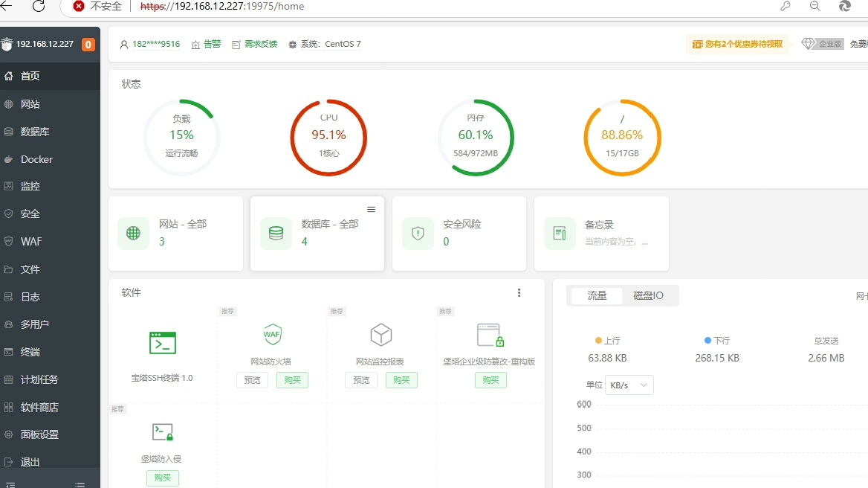Open the 首页 home menu item
868x488 pixels.
pyautogui.click(x=50, y=76)
